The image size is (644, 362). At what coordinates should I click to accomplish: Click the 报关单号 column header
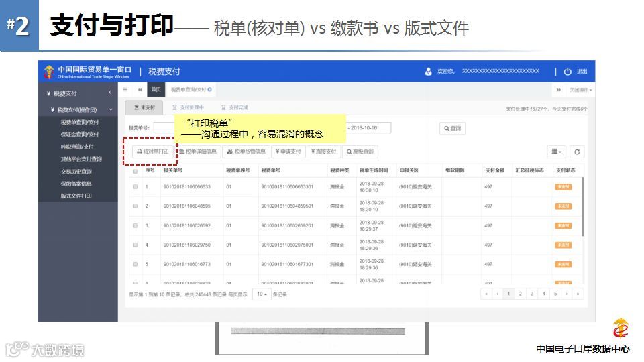[173, 170]
